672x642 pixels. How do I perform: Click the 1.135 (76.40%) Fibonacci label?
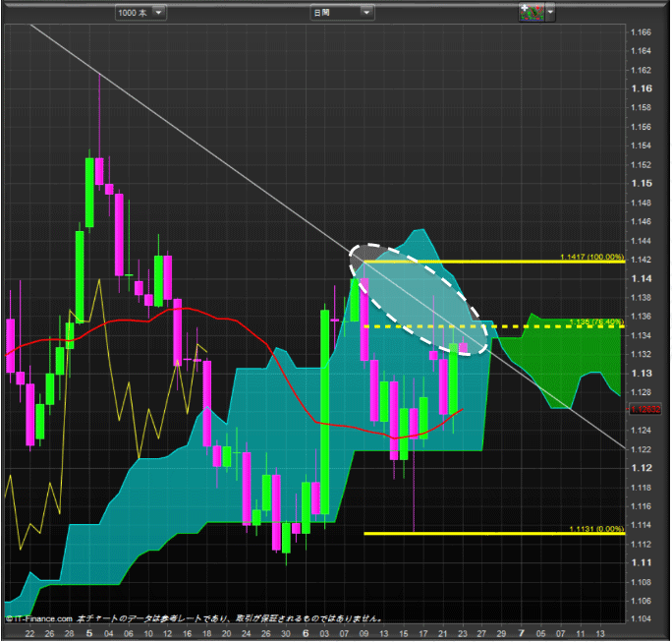[596, 321]
